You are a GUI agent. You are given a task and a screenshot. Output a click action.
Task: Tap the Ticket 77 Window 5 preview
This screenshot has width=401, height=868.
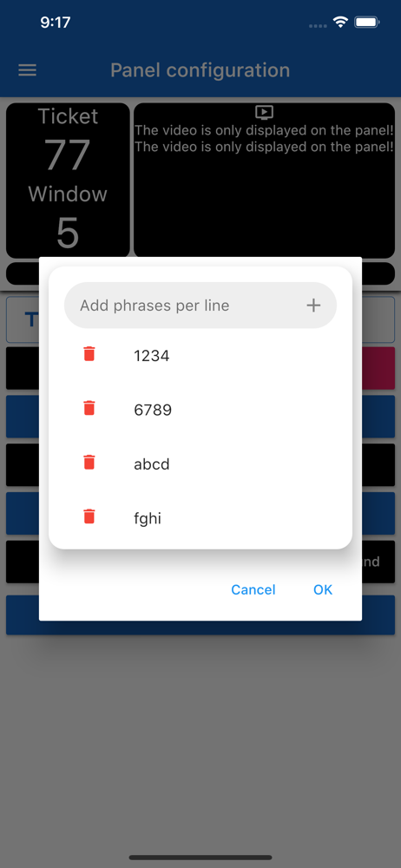(68, 180)
